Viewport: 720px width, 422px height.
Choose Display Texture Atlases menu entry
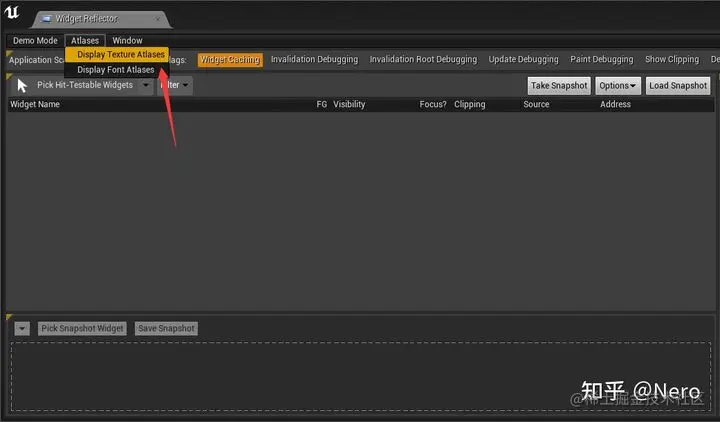117,54
